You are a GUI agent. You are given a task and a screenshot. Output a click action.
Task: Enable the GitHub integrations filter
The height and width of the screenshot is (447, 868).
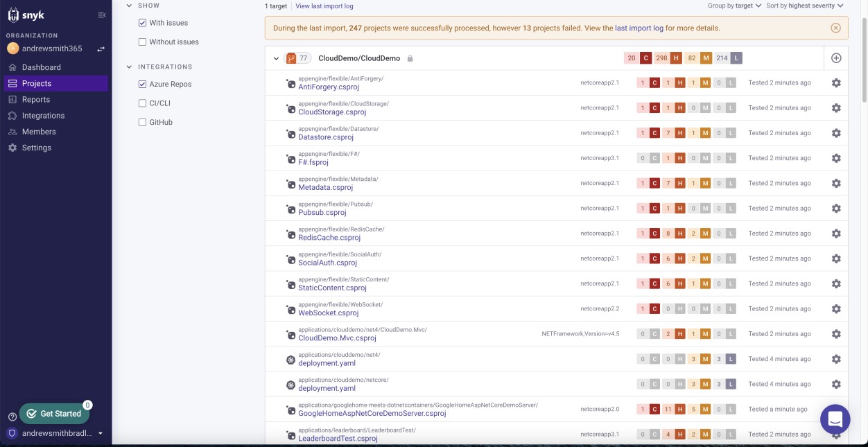pyautogui.click(x=142, y=121)
